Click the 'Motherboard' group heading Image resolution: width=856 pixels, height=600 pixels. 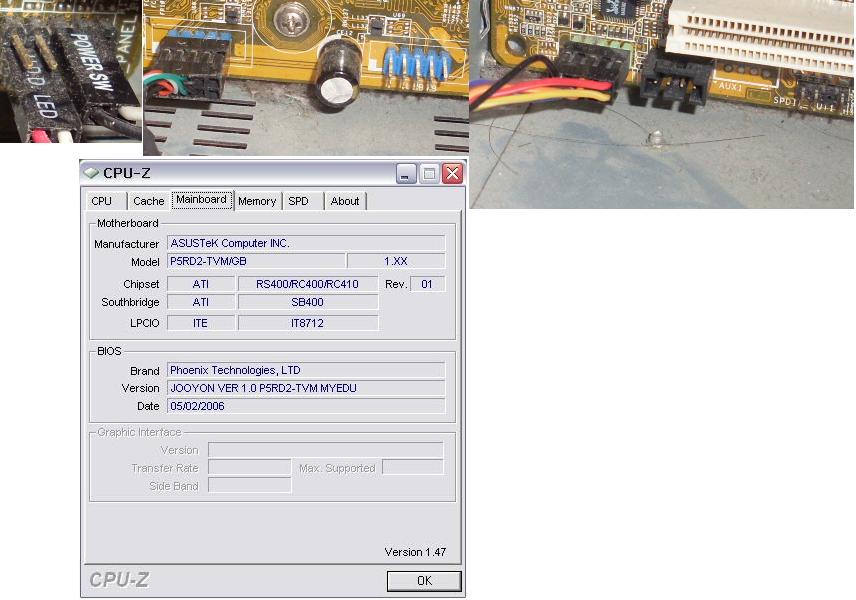(x=128, y=223)
